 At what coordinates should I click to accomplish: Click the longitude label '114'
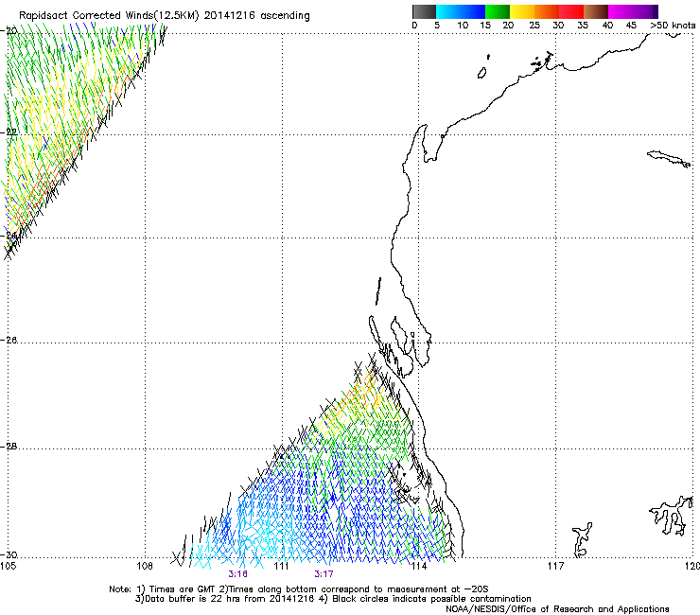pos(418,566)
